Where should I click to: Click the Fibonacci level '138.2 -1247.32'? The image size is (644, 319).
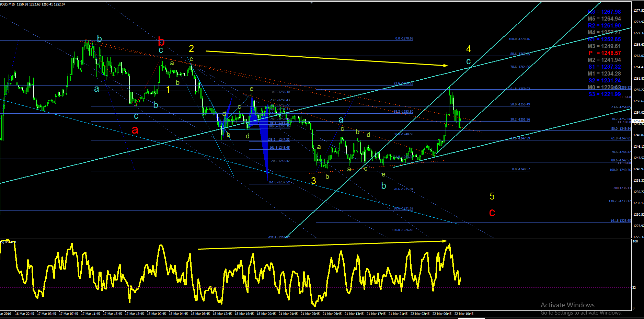coord(278,140)
